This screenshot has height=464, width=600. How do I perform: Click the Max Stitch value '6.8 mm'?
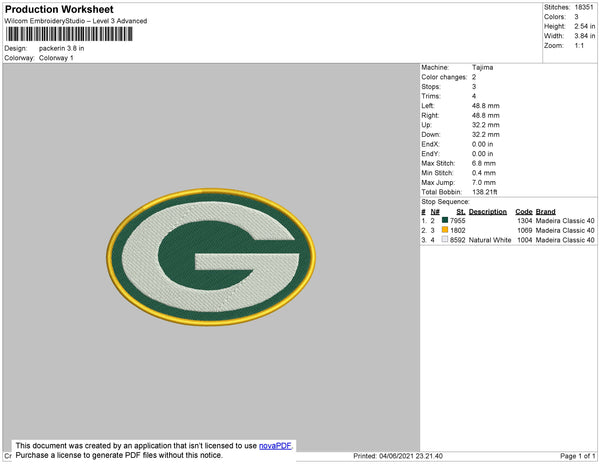click(484, 163)
